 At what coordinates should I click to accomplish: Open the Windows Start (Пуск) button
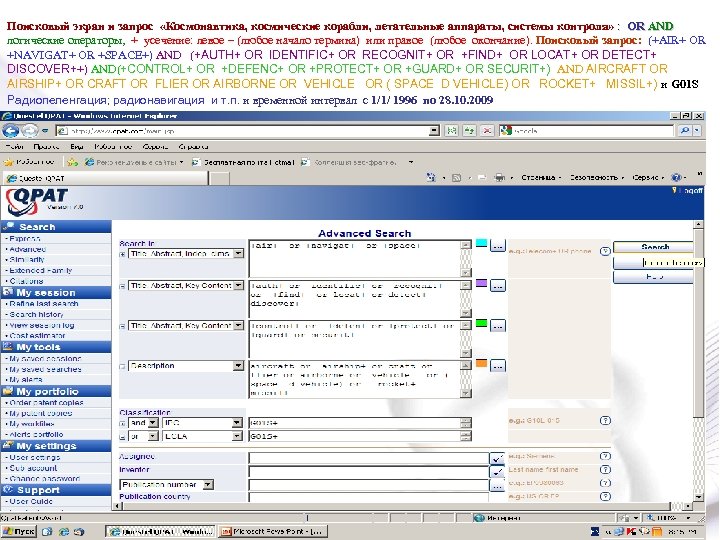[x=19, y=531]
